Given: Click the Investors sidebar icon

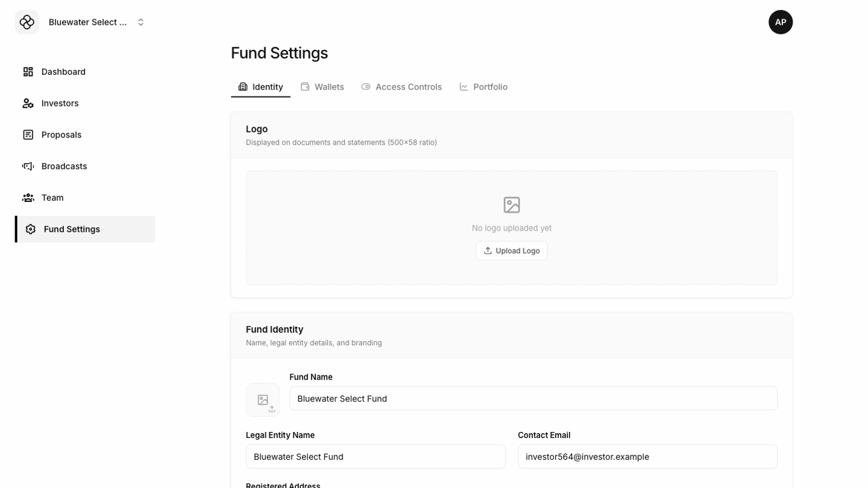Looking at the screenshot, I should click(28, 103).
